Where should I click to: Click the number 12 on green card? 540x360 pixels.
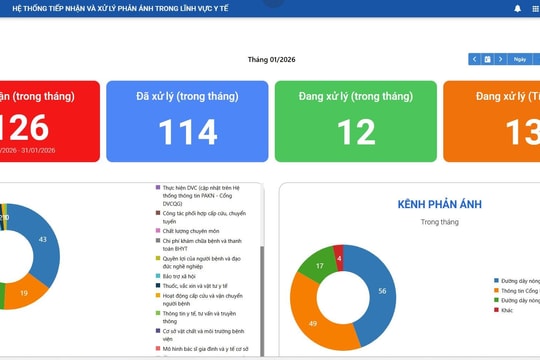356,132
